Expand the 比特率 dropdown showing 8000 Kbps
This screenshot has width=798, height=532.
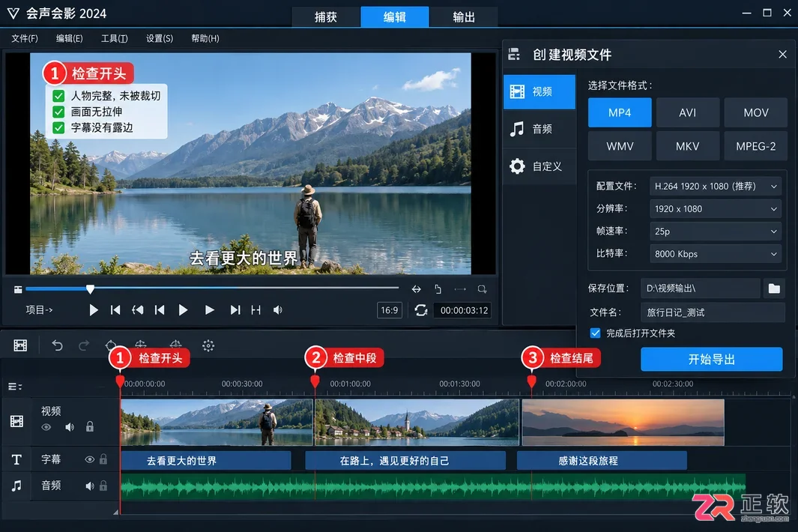click(x=715, y=253)
